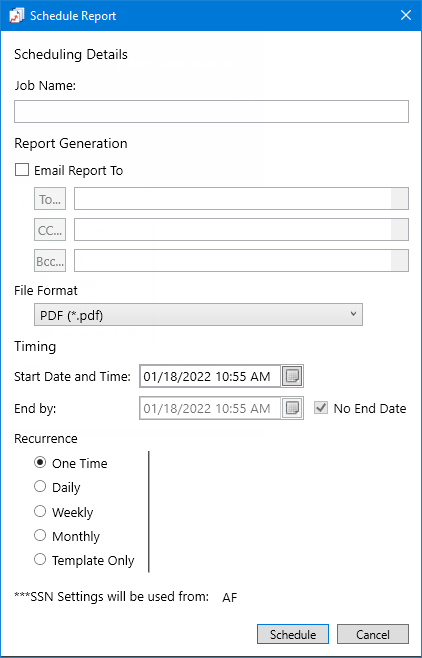Click the To... recipients button

[x=50, y=198]
